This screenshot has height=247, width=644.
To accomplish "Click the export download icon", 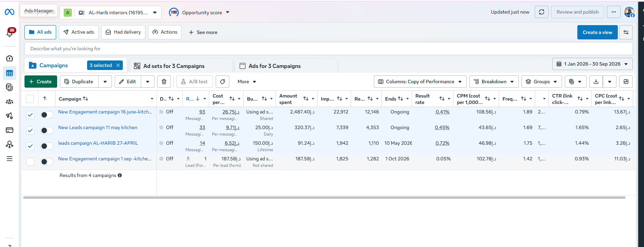I will [x=596, y=82].
